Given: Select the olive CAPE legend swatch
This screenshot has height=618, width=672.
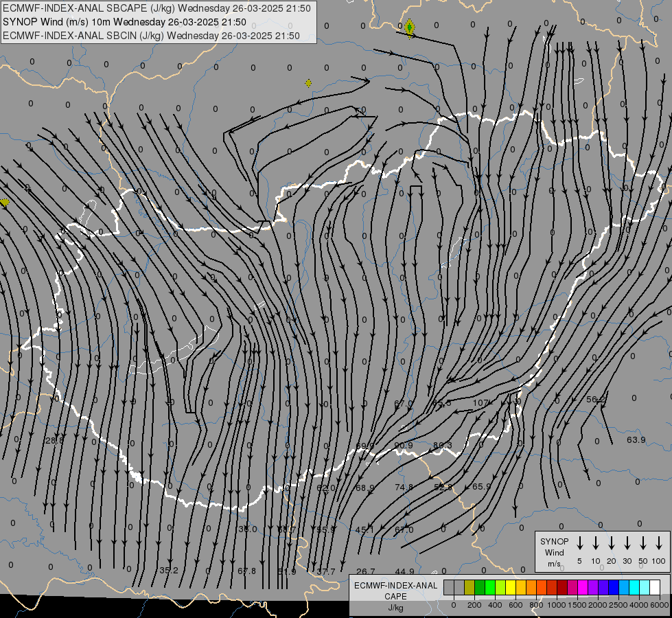Looking at the screenshot, I should pyautogui.click(x=470, y=587).
